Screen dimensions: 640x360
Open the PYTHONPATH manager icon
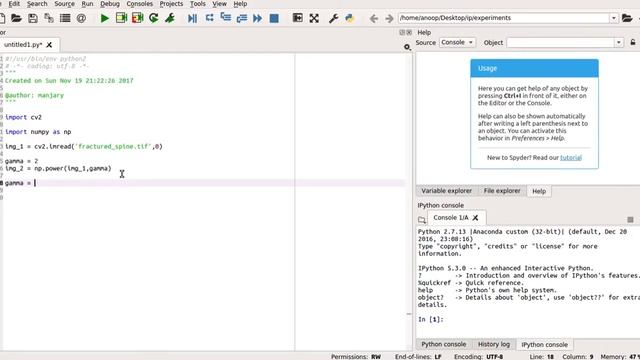tap(349, 18)
